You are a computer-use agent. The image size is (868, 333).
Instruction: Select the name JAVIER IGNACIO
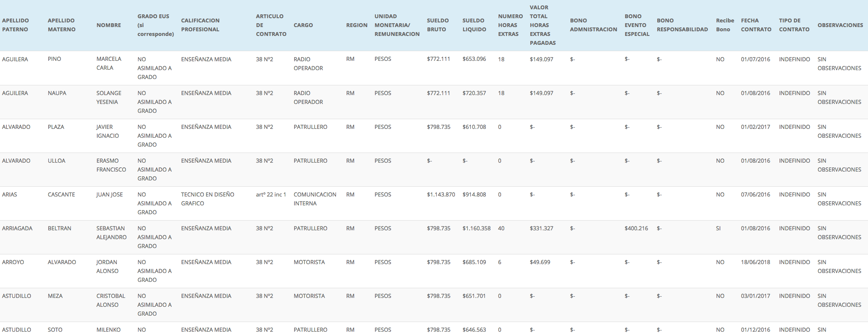coord(107,131)
